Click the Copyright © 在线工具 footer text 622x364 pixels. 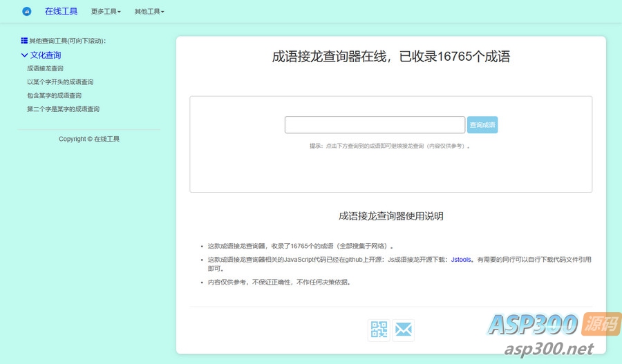pyautogui.click(x=89, y=139)
